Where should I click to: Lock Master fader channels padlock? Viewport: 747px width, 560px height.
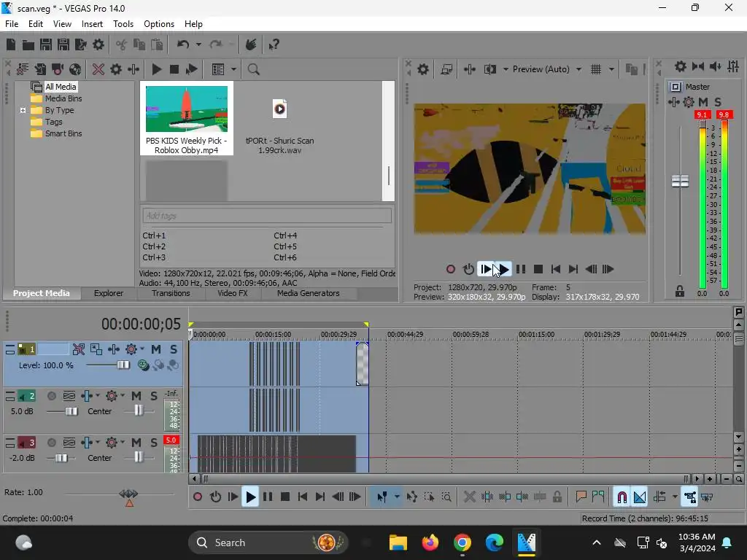tap(680, 292)
